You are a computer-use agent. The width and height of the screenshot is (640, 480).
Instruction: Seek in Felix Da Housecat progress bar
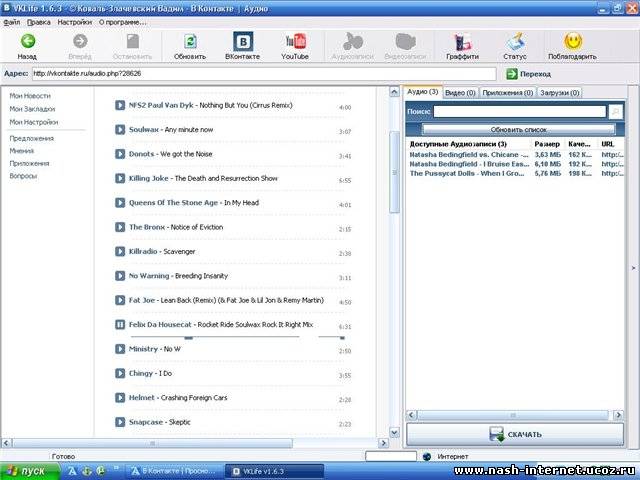point(215,337)
